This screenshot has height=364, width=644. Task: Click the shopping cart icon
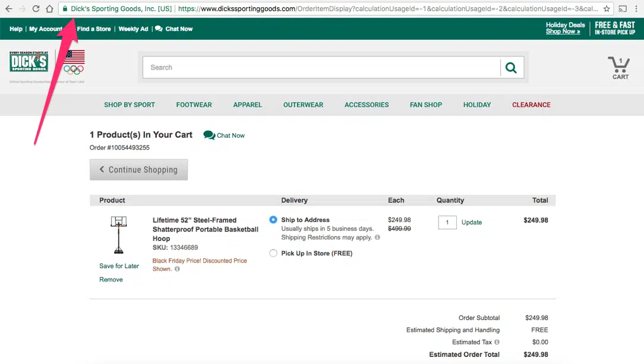point(620,67)
